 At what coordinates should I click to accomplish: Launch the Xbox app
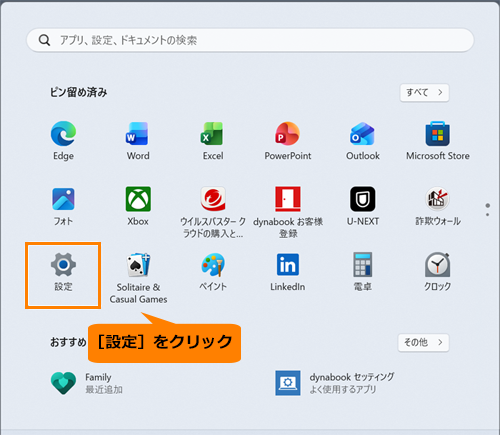[x=138, y=199]
